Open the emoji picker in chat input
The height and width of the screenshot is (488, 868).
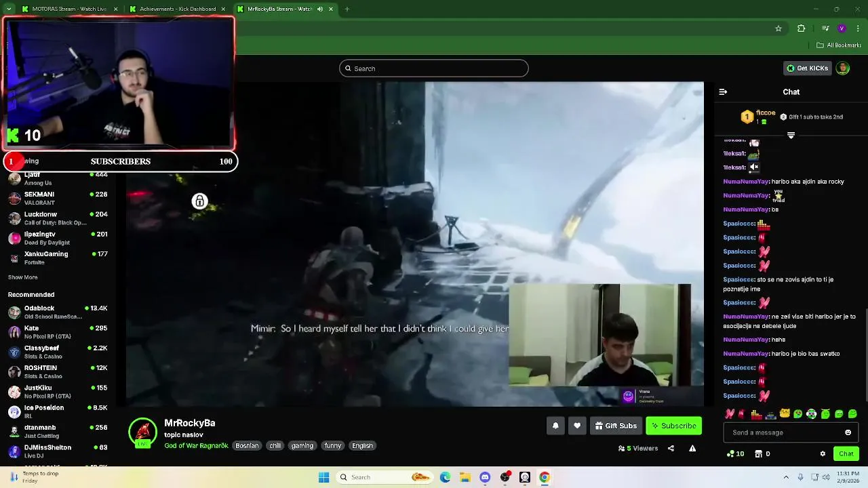point(848,432)
